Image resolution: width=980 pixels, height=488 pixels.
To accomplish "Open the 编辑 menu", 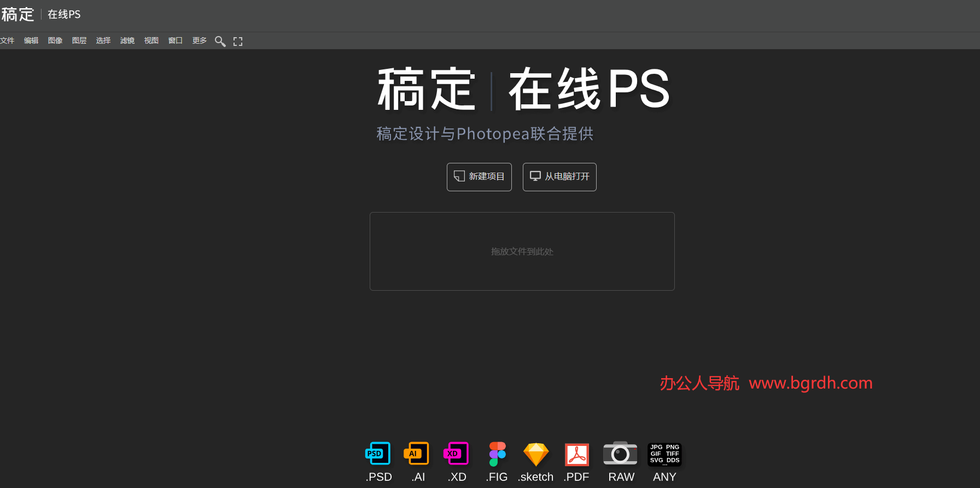I will pyautogui.click(x=31, y=41).
